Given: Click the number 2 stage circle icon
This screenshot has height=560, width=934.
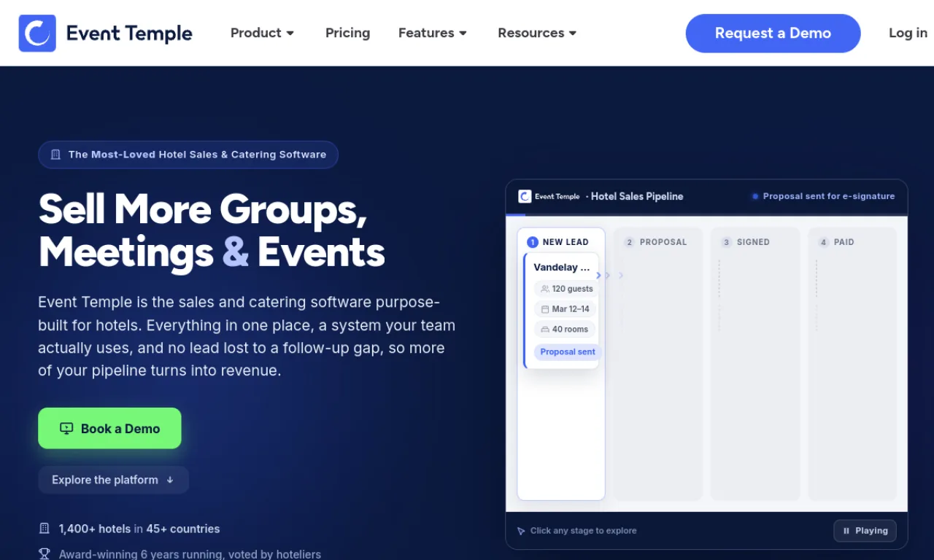Looking at the screenshot, I should point(630,242).
